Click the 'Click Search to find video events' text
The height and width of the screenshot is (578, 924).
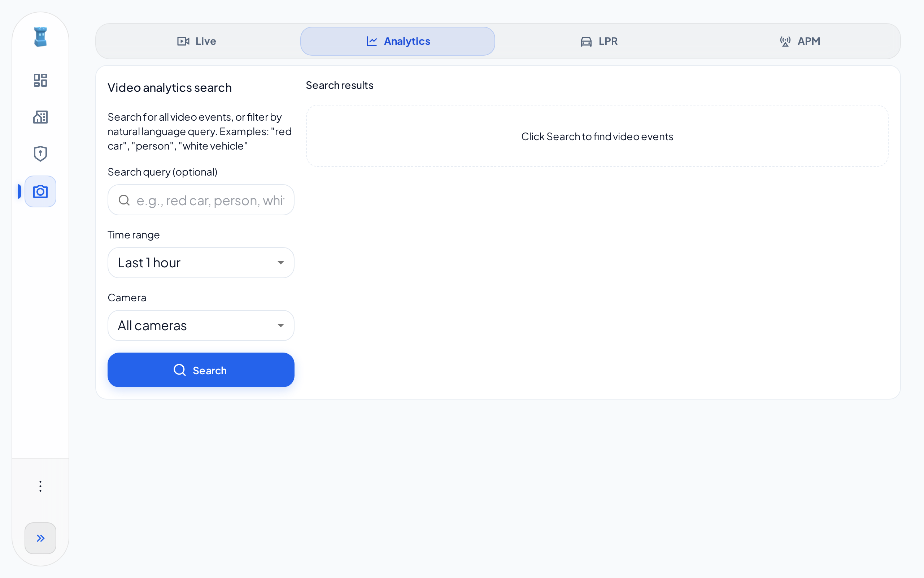(x=597, y=137)
